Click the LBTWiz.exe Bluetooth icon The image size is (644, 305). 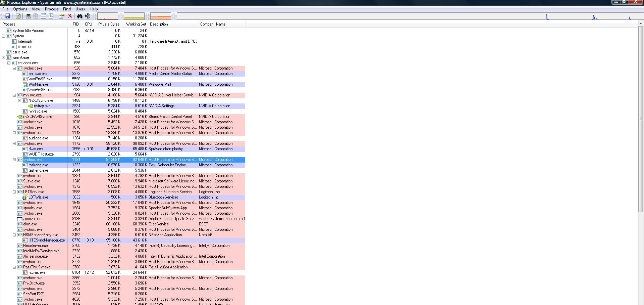click(x=25, y=197)
